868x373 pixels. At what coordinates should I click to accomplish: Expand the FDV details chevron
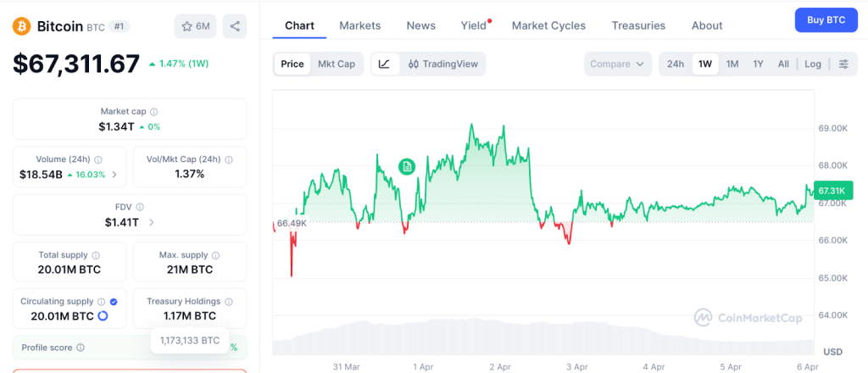tap(152, 223)
